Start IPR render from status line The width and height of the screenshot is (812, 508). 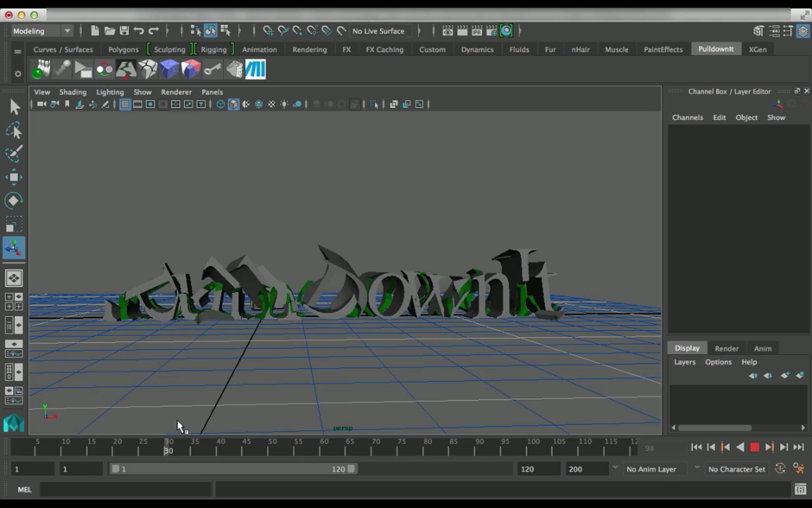click(x=477, y=31)
